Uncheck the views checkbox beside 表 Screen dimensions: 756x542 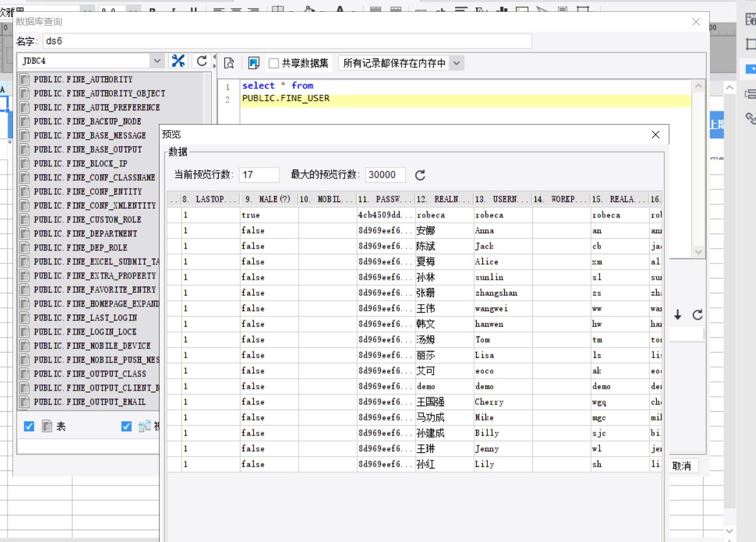(x=127, y=427)
